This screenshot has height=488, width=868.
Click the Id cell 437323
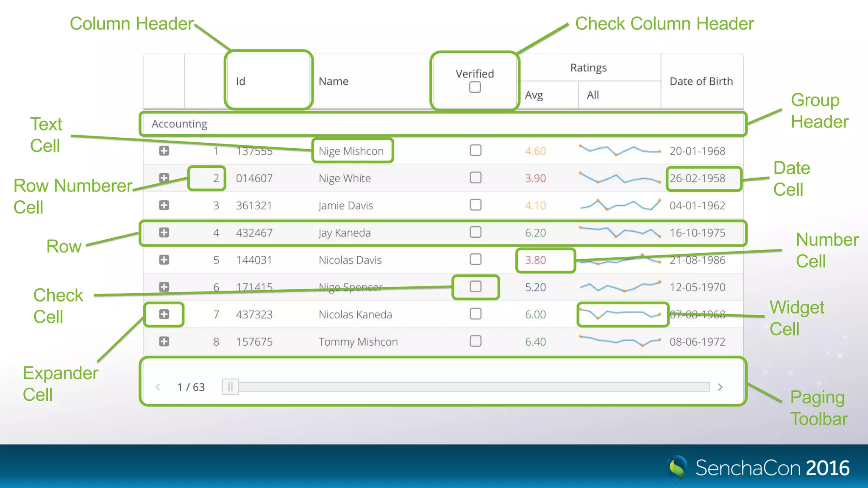coord(254,314)
